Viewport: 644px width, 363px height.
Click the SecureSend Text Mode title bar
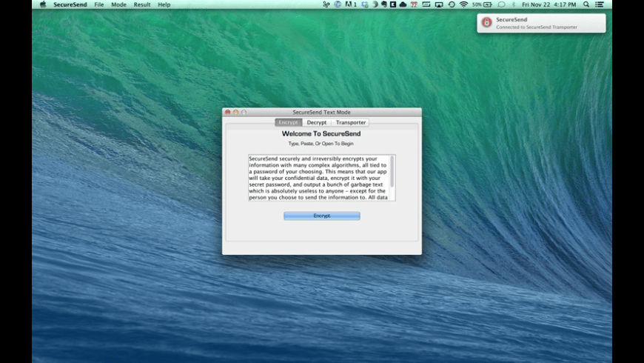pyautogui.click(x=321, y=112)
